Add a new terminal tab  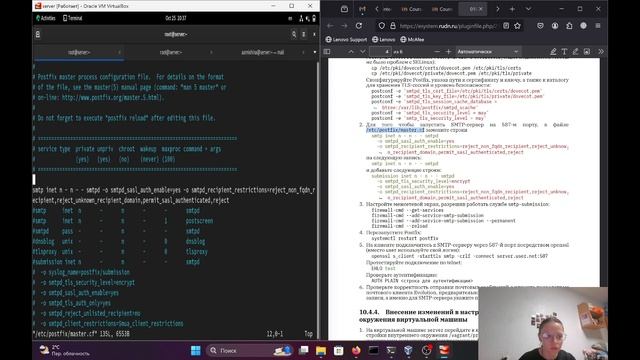(x=38, y=34)
